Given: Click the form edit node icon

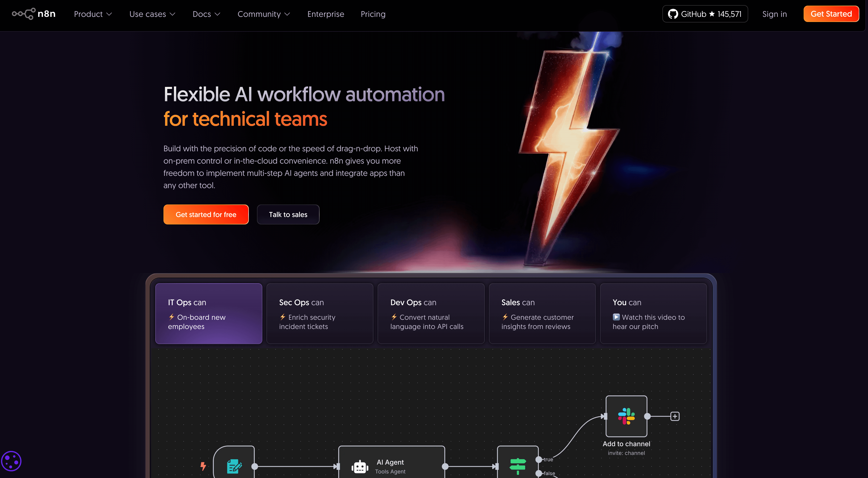Looking at the screenshot, I should point(234,466).
